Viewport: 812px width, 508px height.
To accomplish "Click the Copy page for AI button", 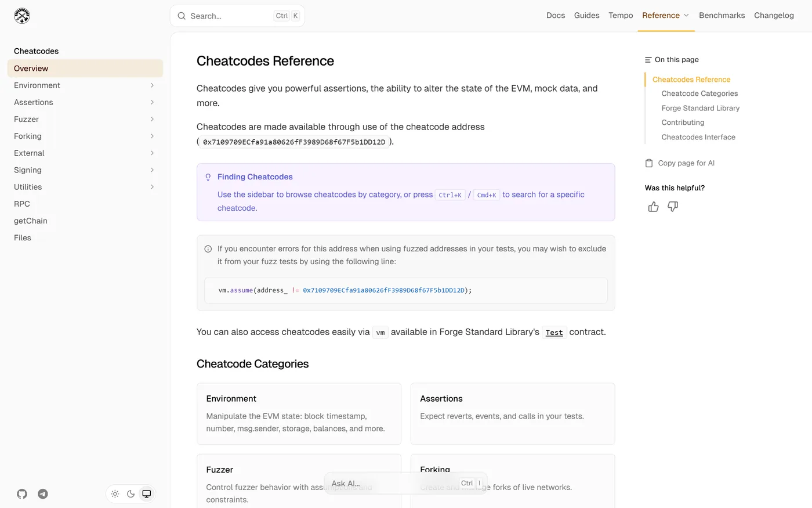I will pyautogui.click(x=680, y=163).
